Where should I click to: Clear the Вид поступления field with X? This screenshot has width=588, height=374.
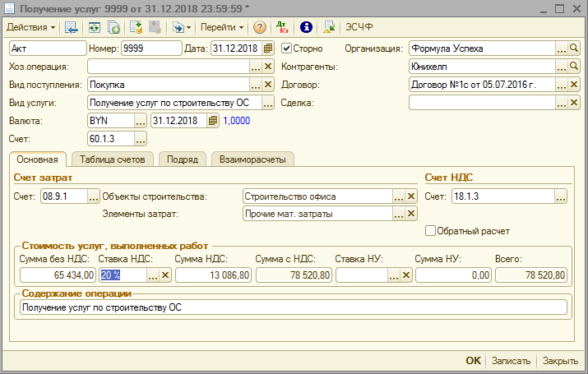[x=268, y=85]
